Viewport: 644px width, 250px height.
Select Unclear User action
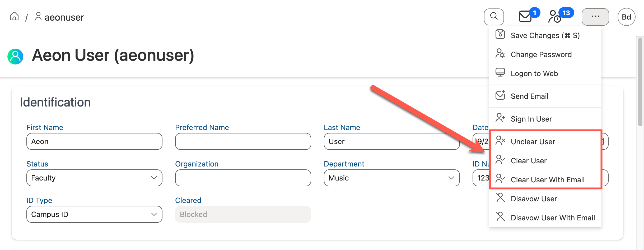pyautogui.click(x=533, y=141)
